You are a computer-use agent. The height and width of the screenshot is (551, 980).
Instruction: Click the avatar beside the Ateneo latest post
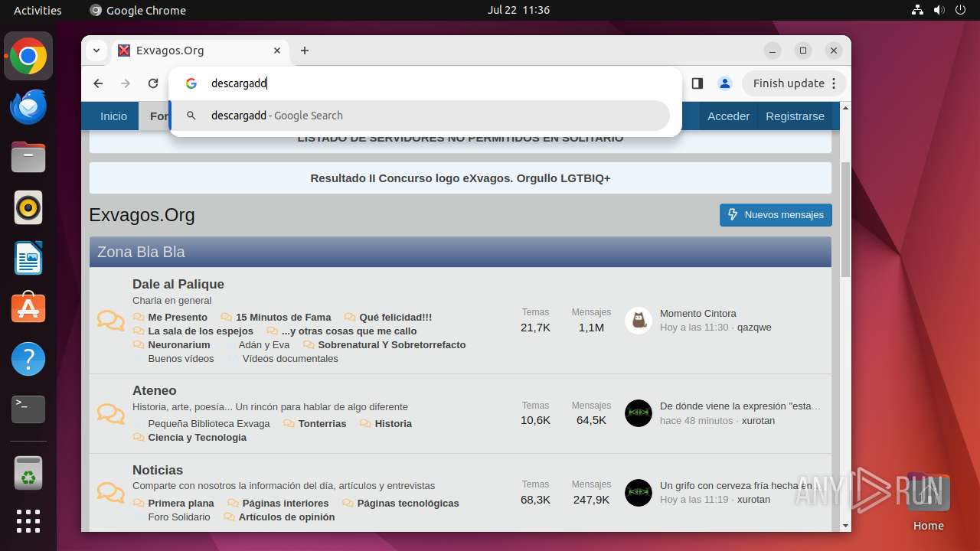tap(639, 413)
